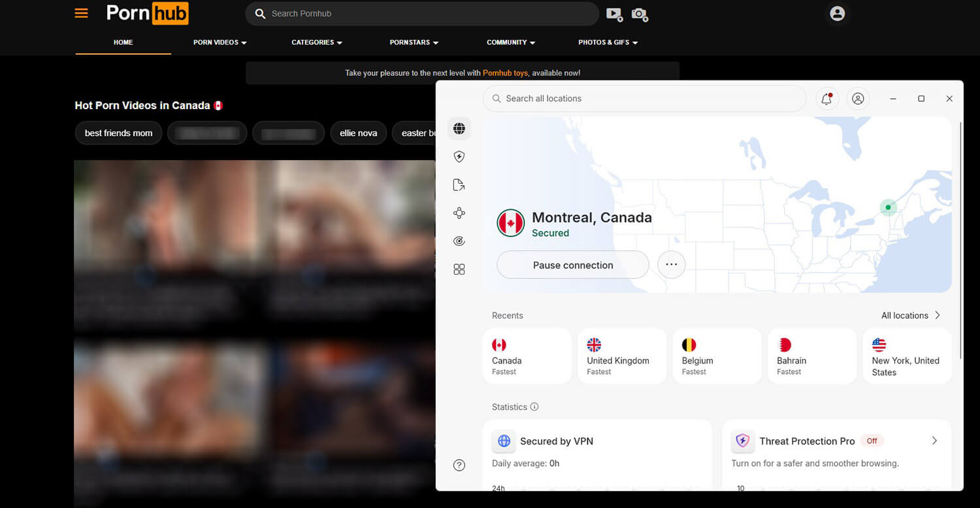This screenshot has height=508, width=980.
Task: Open the three-dot connection options button
Action: 671,265
